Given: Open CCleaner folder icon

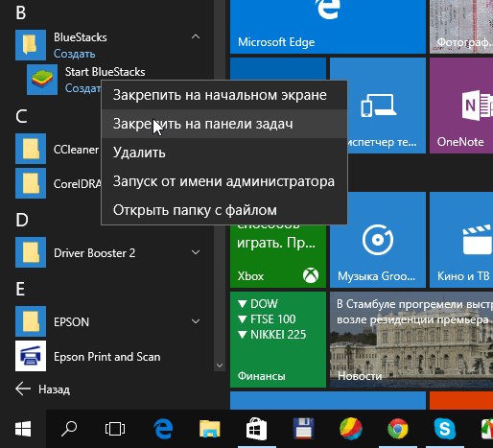Looking at the screenshot, I should tap(31, 149).
